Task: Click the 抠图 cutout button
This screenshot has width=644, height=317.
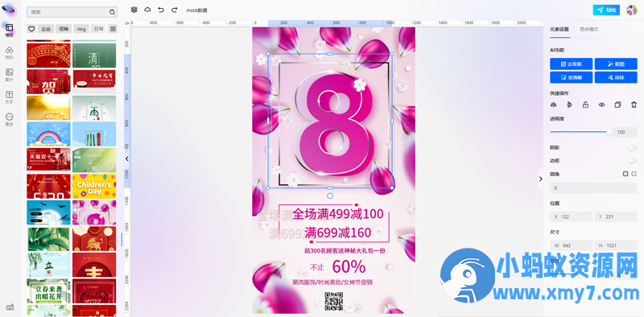Action: [616, 64]
